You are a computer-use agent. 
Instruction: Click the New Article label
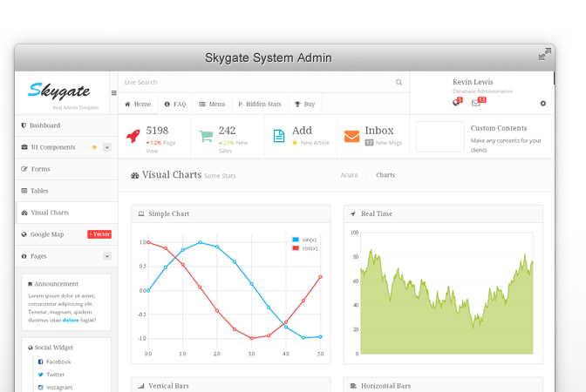click(x=315, y=143)
